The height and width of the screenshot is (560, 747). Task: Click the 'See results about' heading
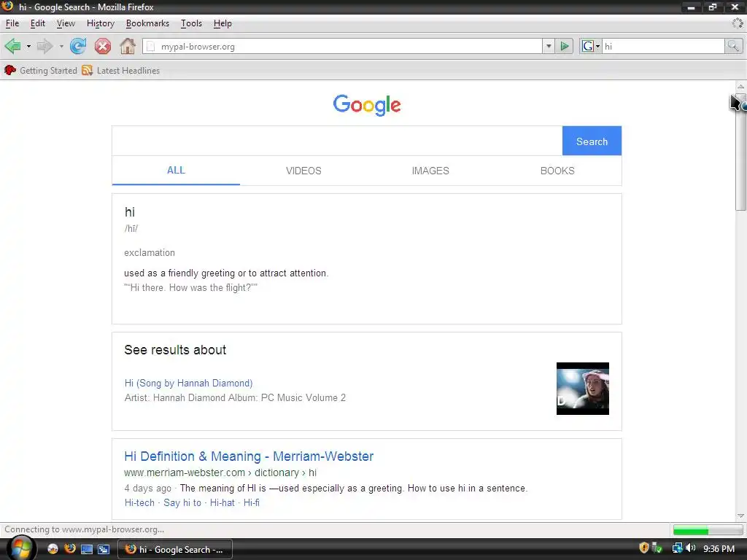point(175,350)
